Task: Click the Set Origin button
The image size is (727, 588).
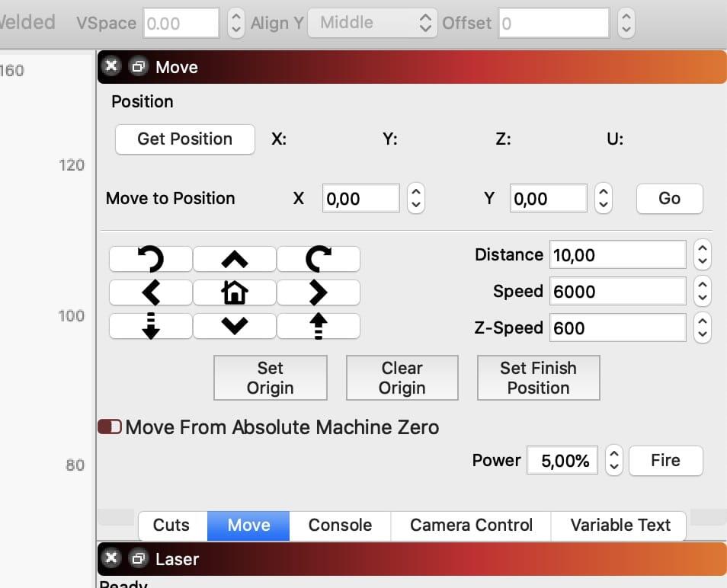Action: click(x=270, y=378)
